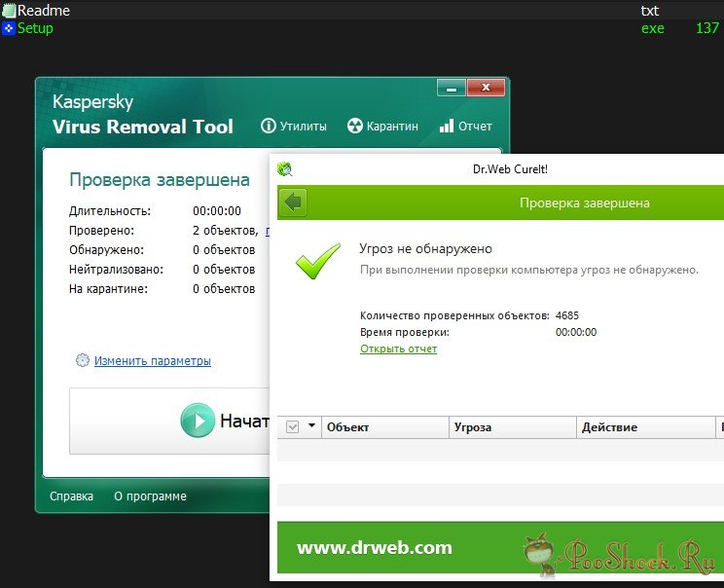This screenshot has width=724, height=588.
Task: Click the Отчет bar chart icon
Action: pos(447,126)
